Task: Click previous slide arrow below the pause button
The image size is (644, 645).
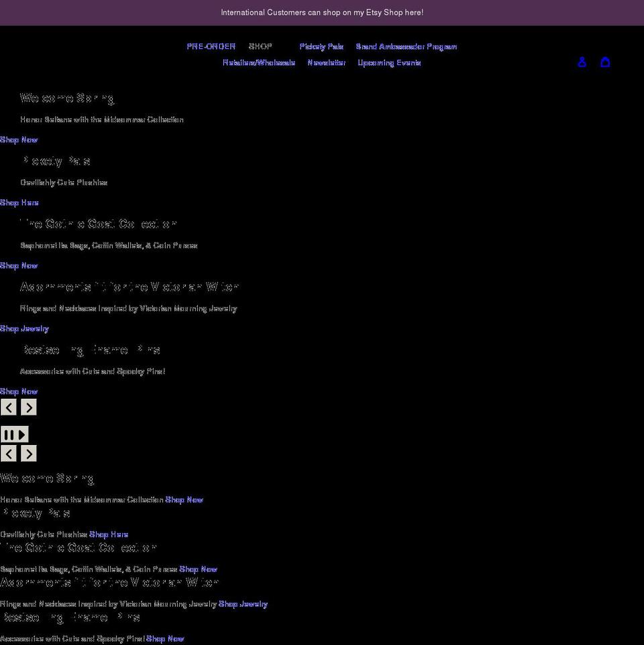Action: click(x=9, y=453)
